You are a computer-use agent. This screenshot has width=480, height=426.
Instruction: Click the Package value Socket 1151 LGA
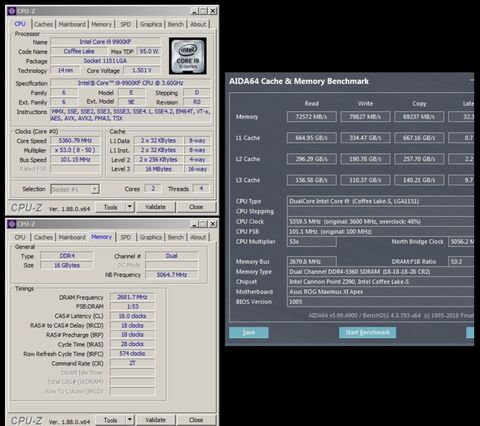coord(105,61)
